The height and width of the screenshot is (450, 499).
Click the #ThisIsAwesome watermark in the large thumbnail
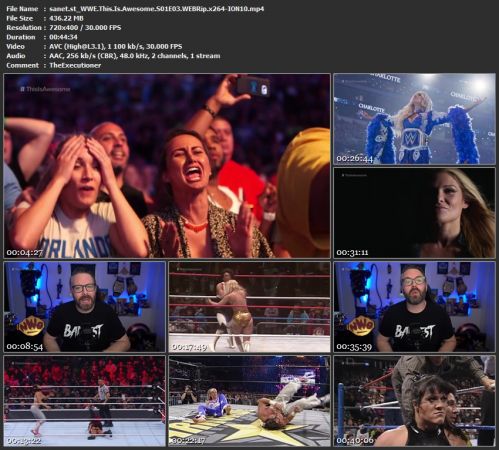point(45,89)
